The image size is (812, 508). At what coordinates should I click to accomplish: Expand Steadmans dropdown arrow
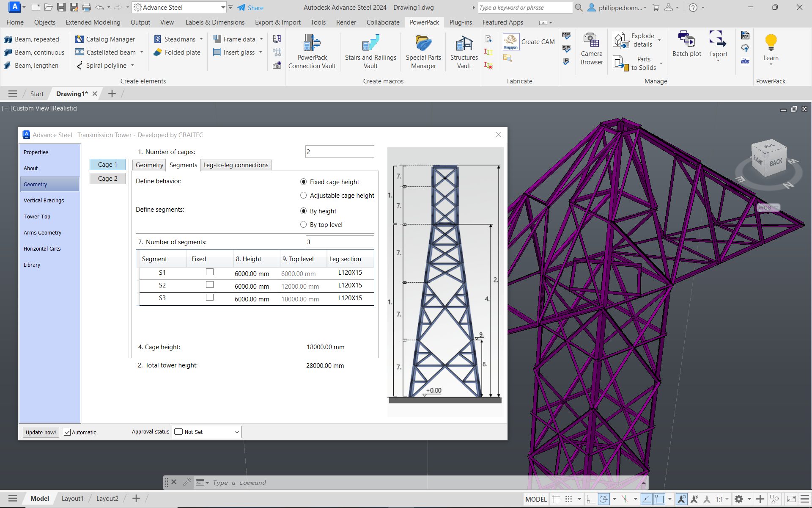(201, 39)
